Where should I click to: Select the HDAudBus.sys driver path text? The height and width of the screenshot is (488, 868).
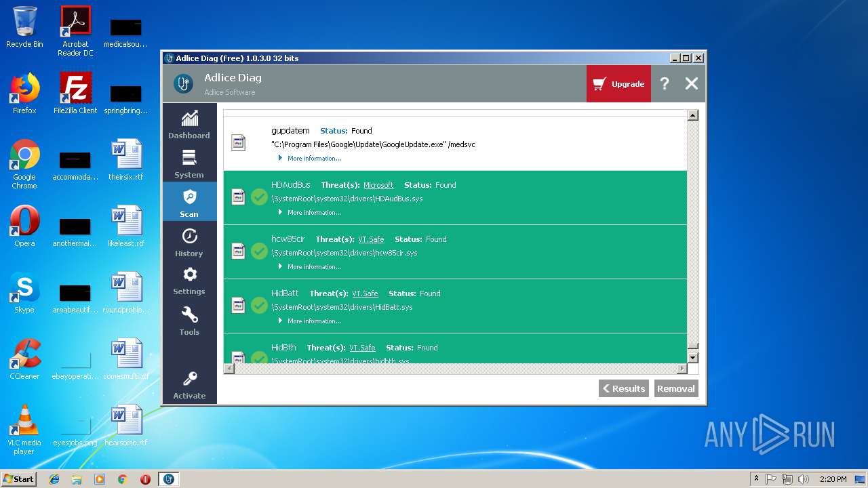[347, 199]
